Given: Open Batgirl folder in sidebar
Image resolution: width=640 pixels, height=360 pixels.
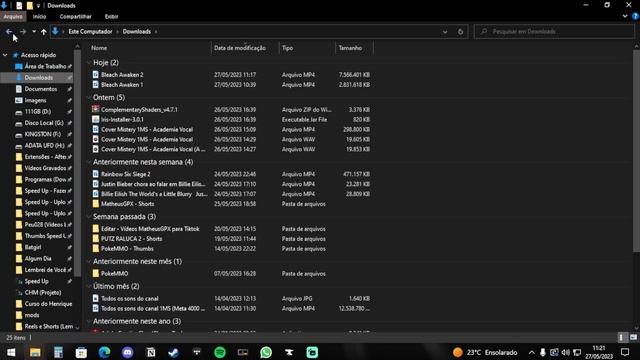Looking at the screenshot, I should pyautogui.click(x=33, y=247).
